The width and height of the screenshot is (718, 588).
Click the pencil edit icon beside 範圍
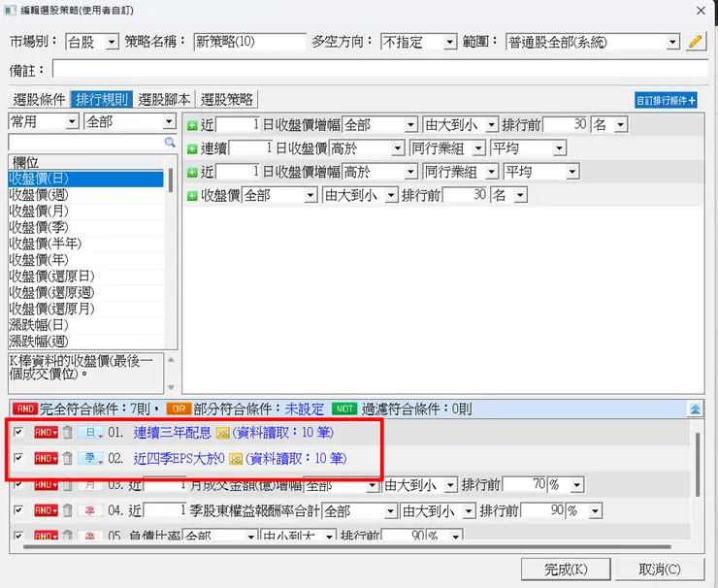coord(696,42)
